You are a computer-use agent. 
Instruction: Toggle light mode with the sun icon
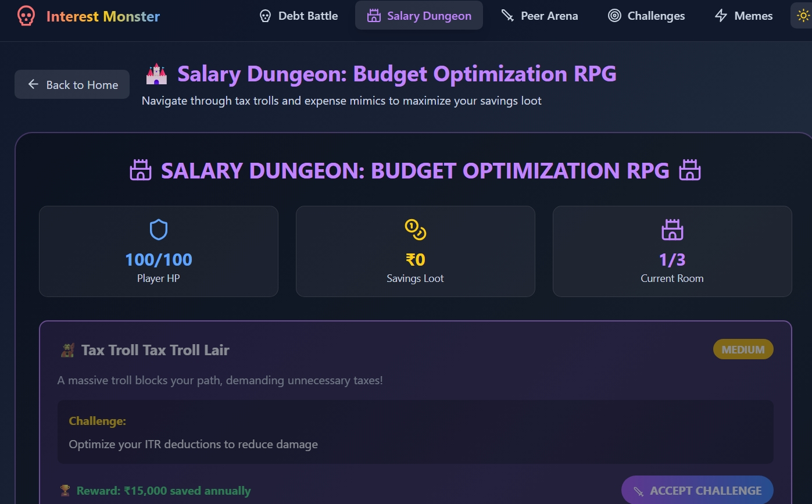(803, 16)
